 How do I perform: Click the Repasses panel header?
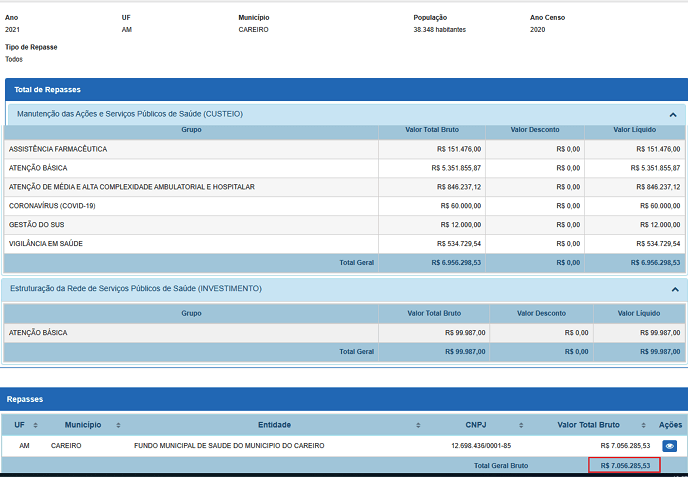click(x=344, y=399)
